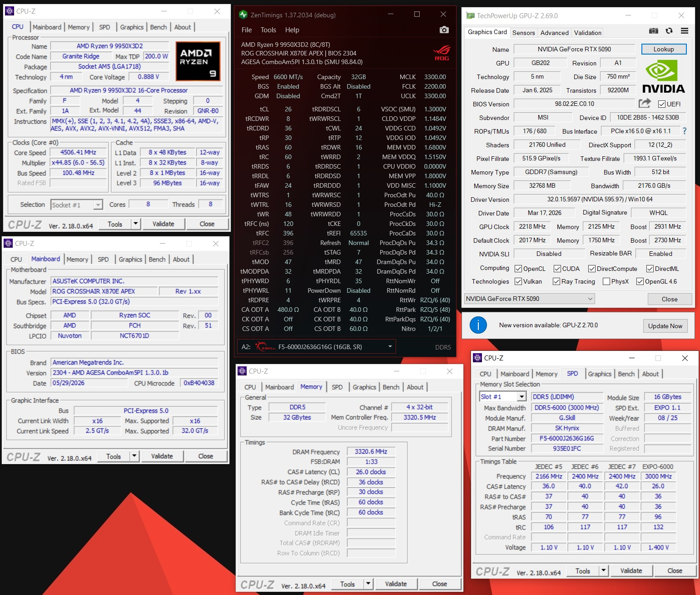Screen dimensions: 700x595
Task: Click the title bar icon of the CPU-Z Mainboard window
Action: point(8,243)
